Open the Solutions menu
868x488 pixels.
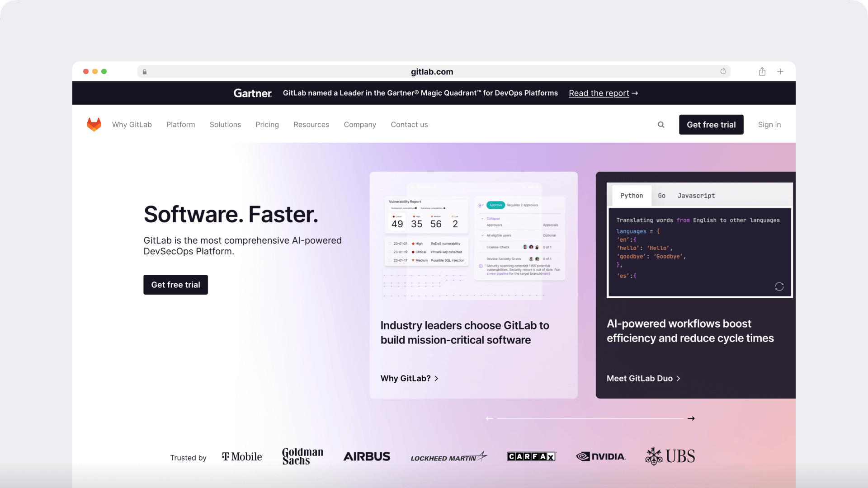click(225, 125)
